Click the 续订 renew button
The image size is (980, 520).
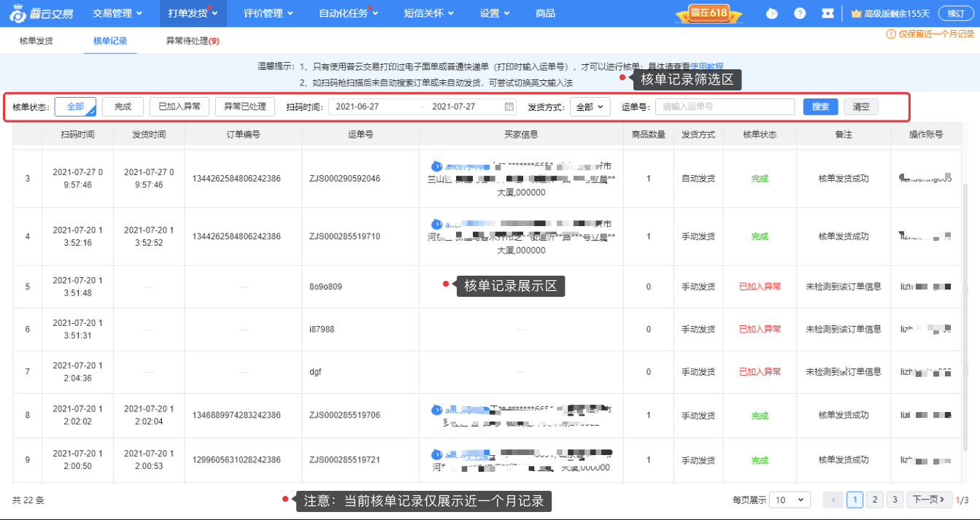click(956, 13)
